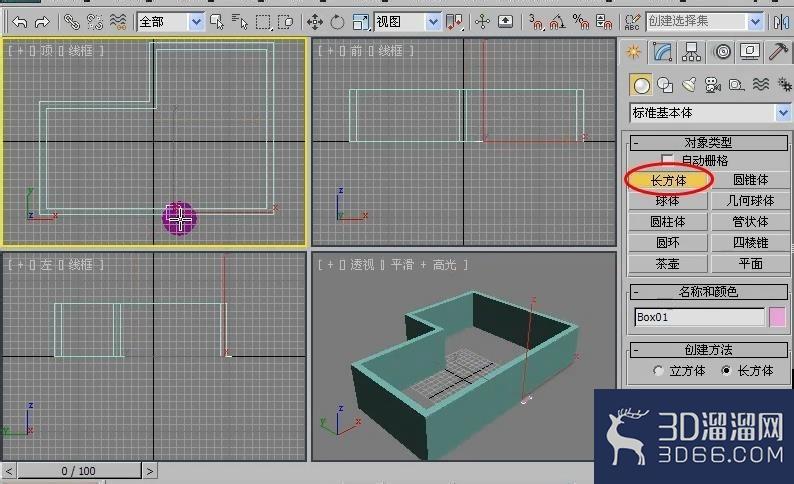794x484 pixels.
Task: Open the pink object color swatch
Action: point(777,317)
